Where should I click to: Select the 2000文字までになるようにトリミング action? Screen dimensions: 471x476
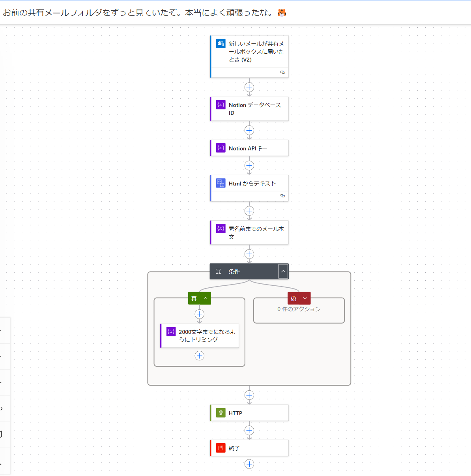click(200, 335)
